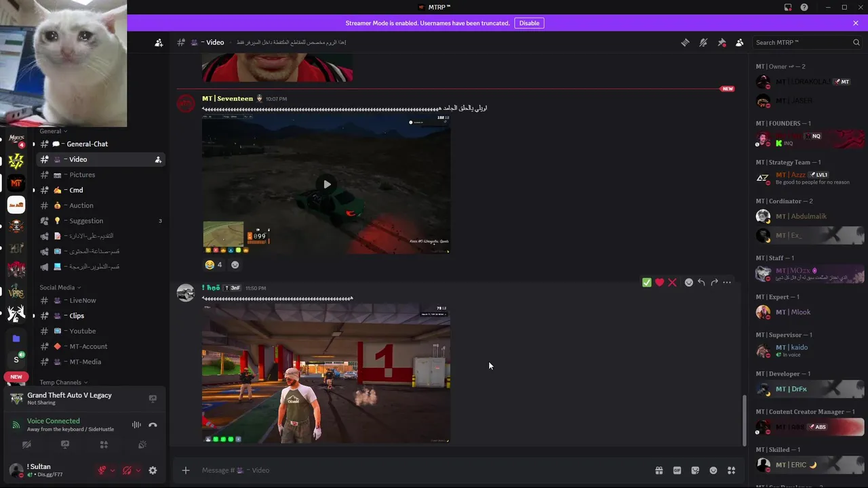
Task: Disable Streamer Mode button
Action: tap(529, 23)
